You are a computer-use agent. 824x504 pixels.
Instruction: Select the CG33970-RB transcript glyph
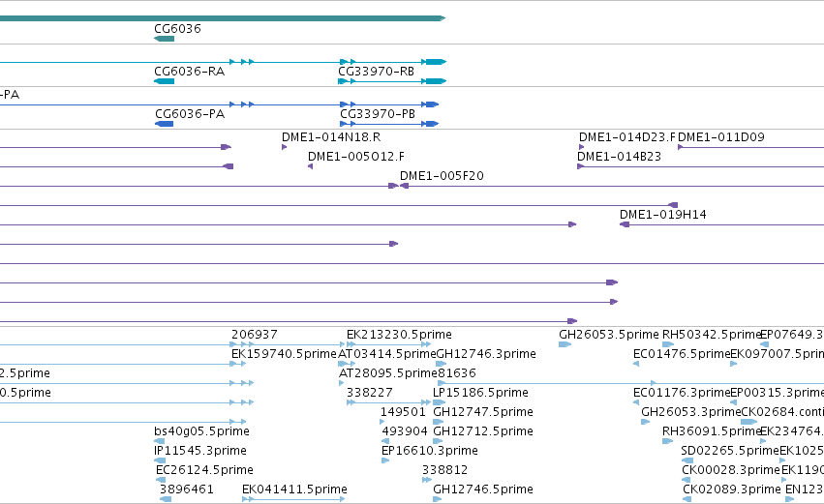[x=392, y=81]
